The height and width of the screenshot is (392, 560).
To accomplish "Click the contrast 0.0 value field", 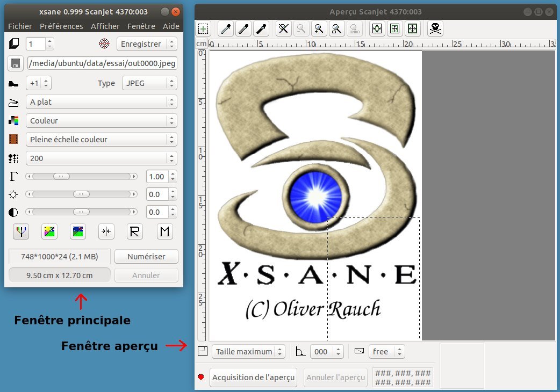I will [157, 212].
